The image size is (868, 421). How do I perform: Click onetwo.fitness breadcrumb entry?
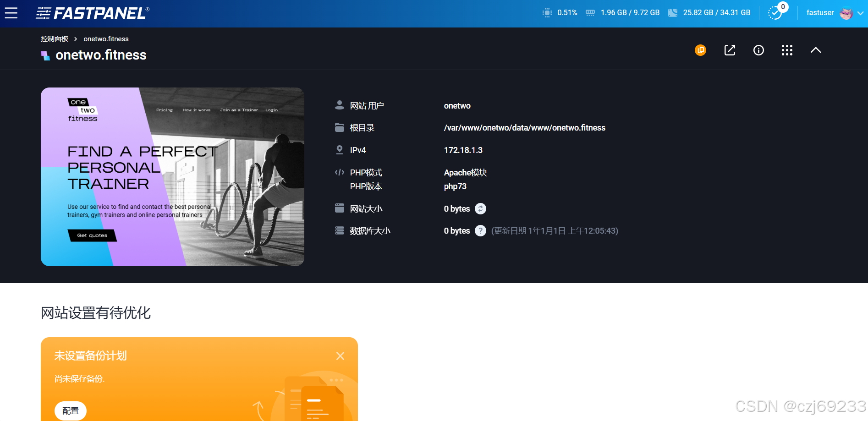click(x=106, y=39)
